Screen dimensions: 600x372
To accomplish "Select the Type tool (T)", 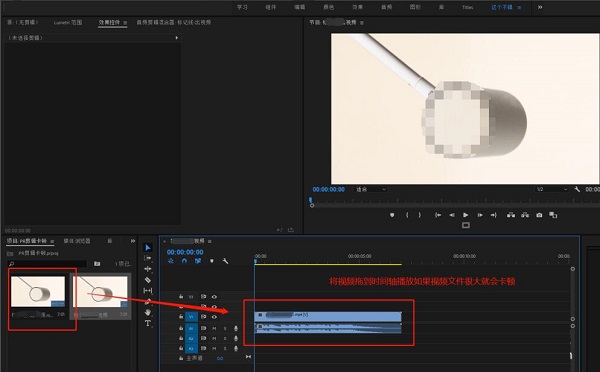I will [148, 323].
